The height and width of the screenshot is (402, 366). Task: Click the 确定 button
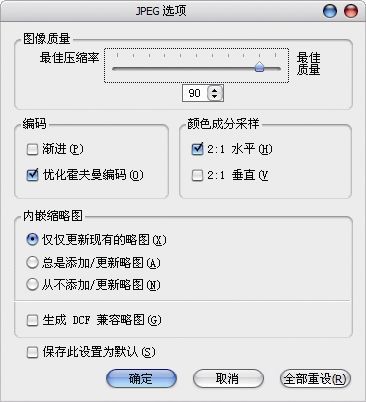pos(141,379)
